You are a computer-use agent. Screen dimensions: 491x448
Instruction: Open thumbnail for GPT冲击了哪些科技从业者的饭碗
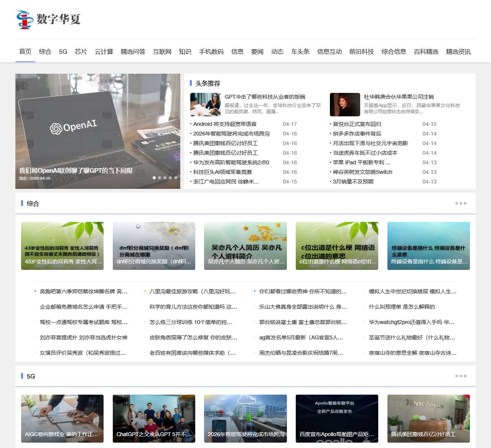click(205, 104)
